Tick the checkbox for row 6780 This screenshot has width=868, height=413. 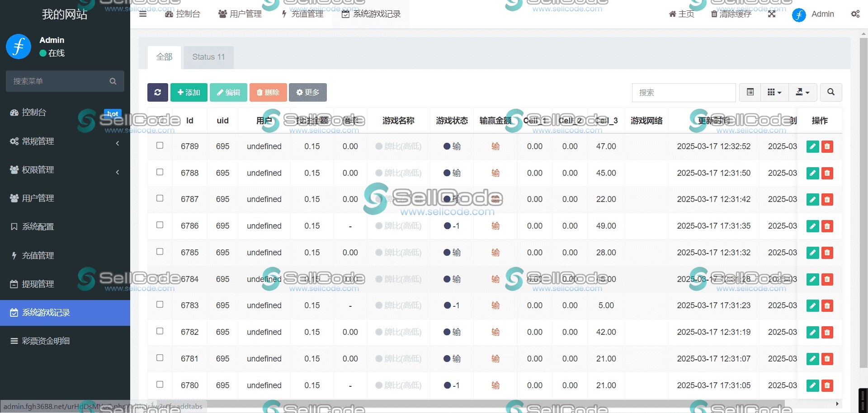pos(160,385)
